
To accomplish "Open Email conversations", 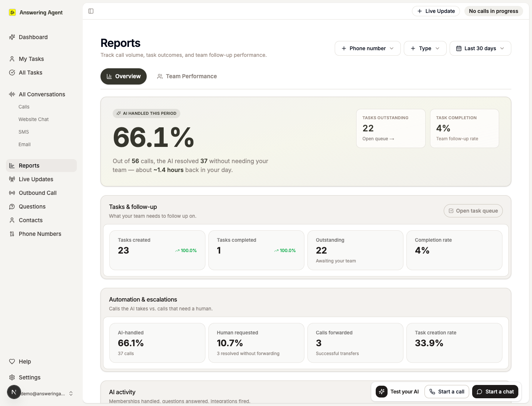I will pos(24,145).
